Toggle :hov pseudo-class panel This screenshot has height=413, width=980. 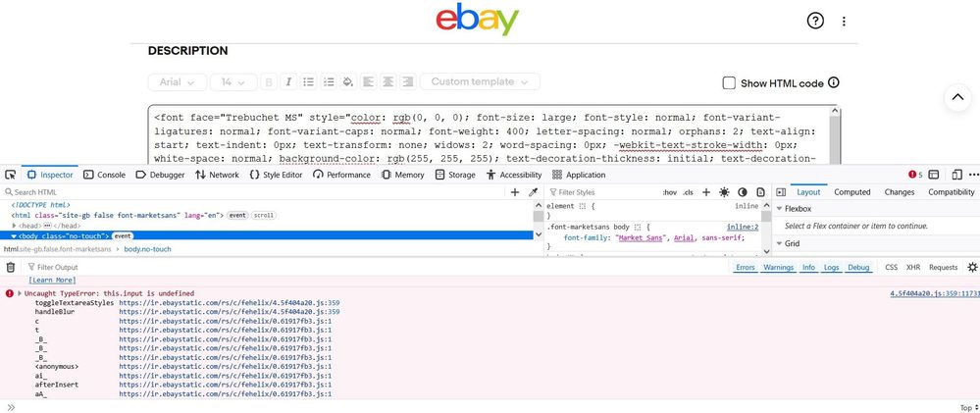tap(669, 192)
